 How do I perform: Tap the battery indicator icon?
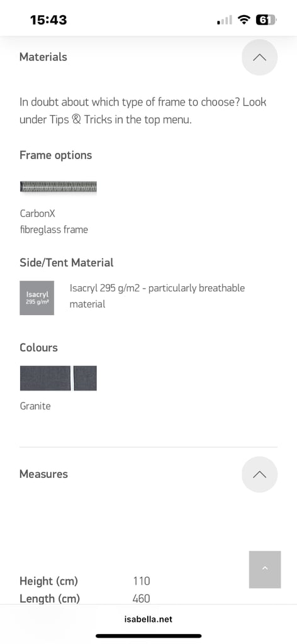coord(266,19)
